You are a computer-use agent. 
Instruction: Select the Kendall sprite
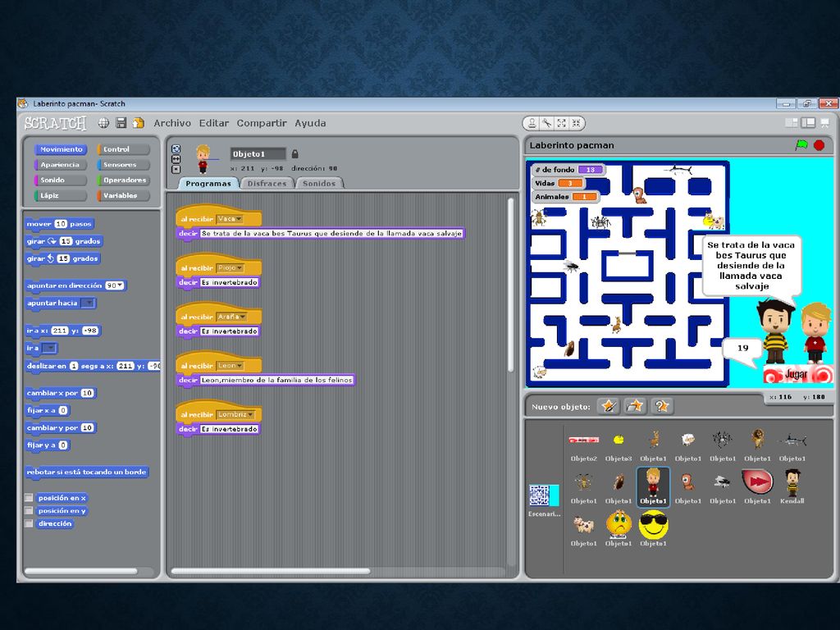point(792,486)
